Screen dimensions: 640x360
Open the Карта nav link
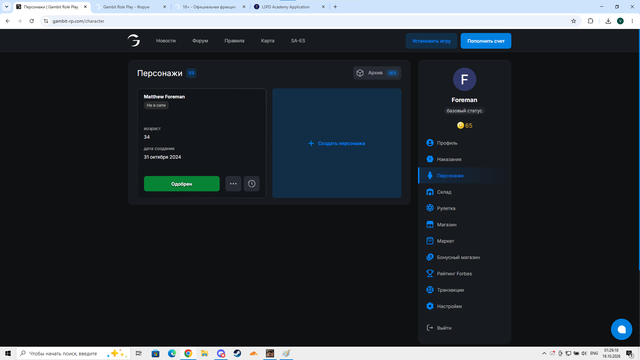(267, 41)
